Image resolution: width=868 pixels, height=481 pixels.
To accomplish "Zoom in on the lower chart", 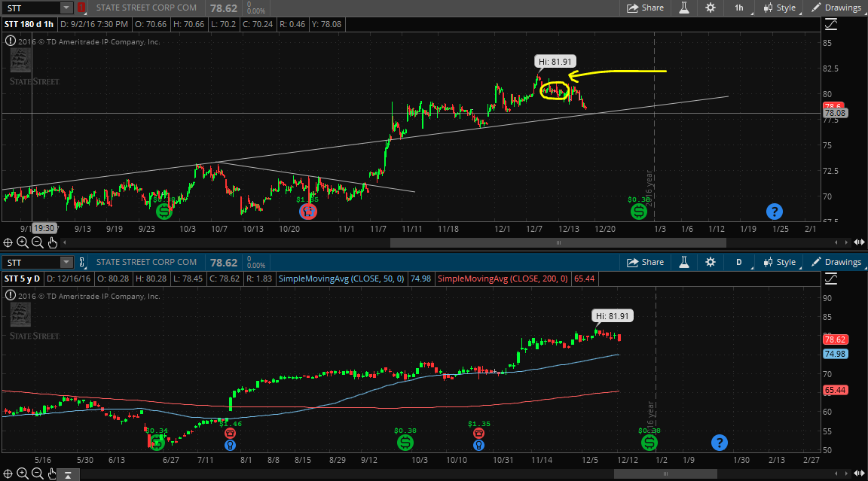I will click(23, 473).
